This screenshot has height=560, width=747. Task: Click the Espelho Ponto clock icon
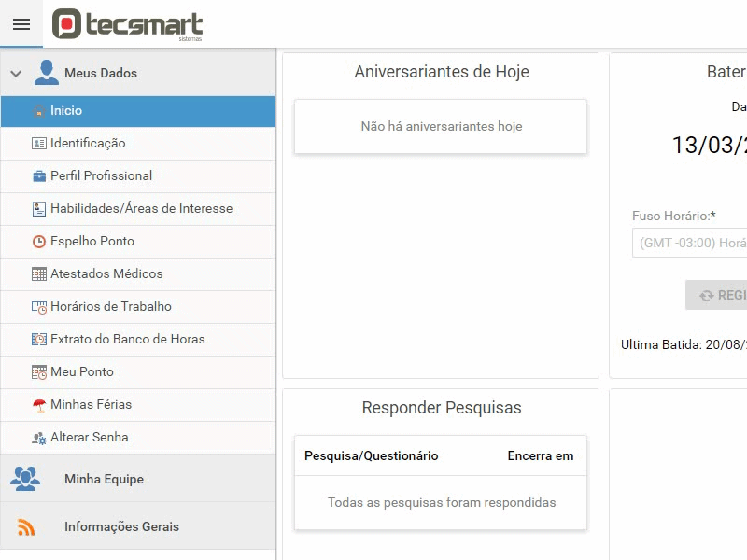point(39,242)
